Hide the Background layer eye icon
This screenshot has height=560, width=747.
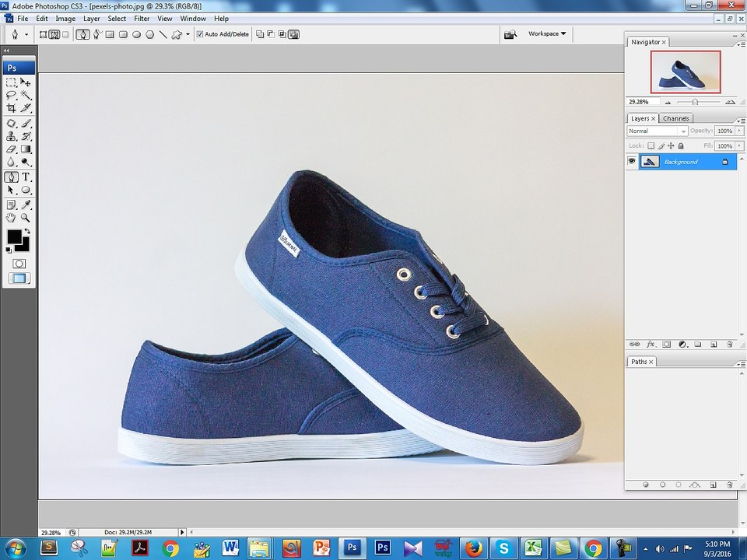tap(632, 162)
